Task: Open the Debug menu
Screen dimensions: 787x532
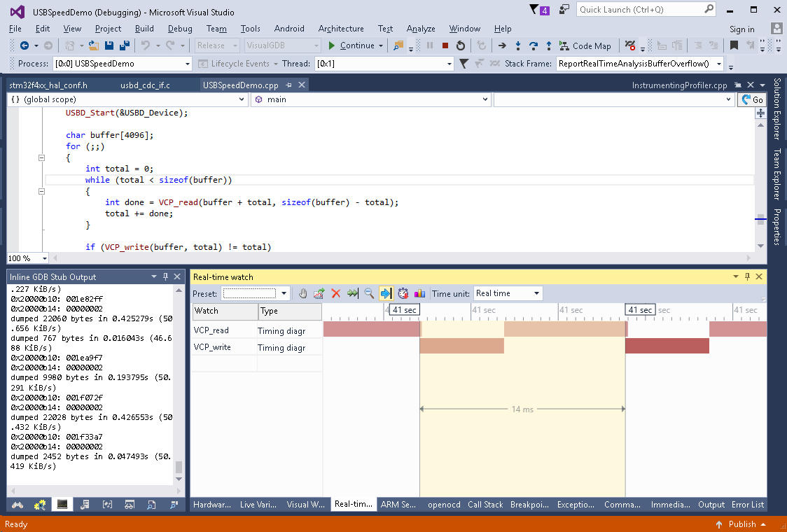Action: pyautogui.click(x=180, y=29)
